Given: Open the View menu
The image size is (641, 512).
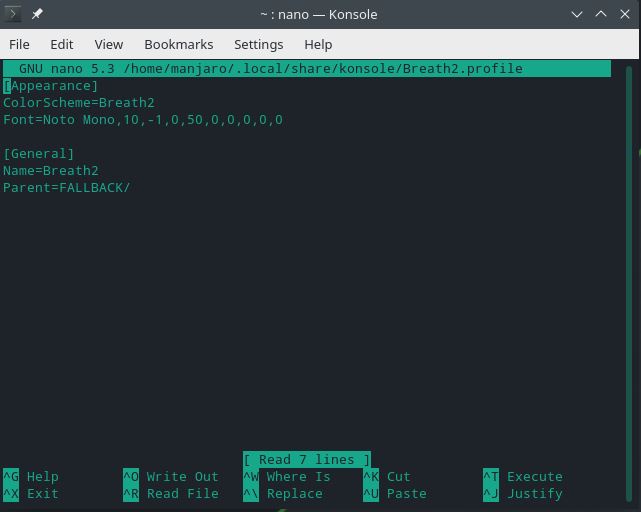Looking at the screenshot, I should 109,44.
